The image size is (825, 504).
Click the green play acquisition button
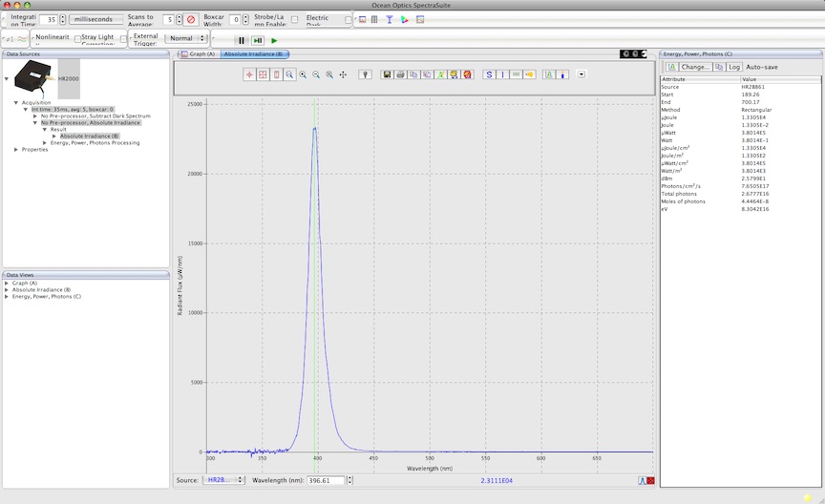click(x=274, y=40)
